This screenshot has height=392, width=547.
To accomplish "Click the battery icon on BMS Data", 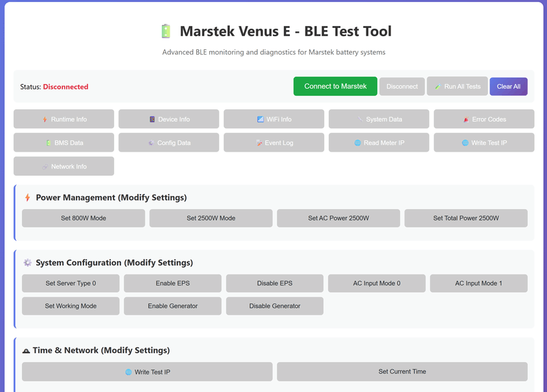I will coord(49,143).
